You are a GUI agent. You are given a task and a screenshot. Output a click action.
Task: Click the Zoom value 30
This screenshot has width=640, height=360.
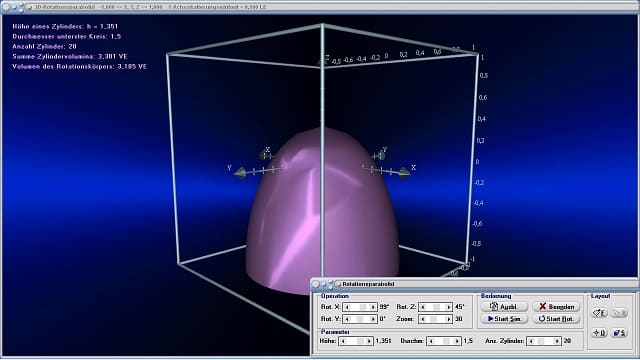[458, 319]
